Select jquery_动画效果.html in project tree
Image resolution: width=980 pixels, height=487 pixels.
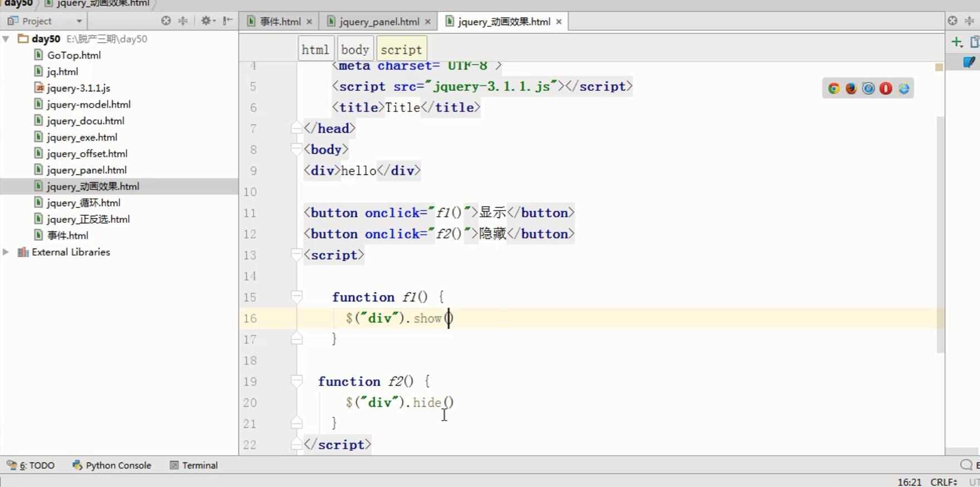[92, 186]
